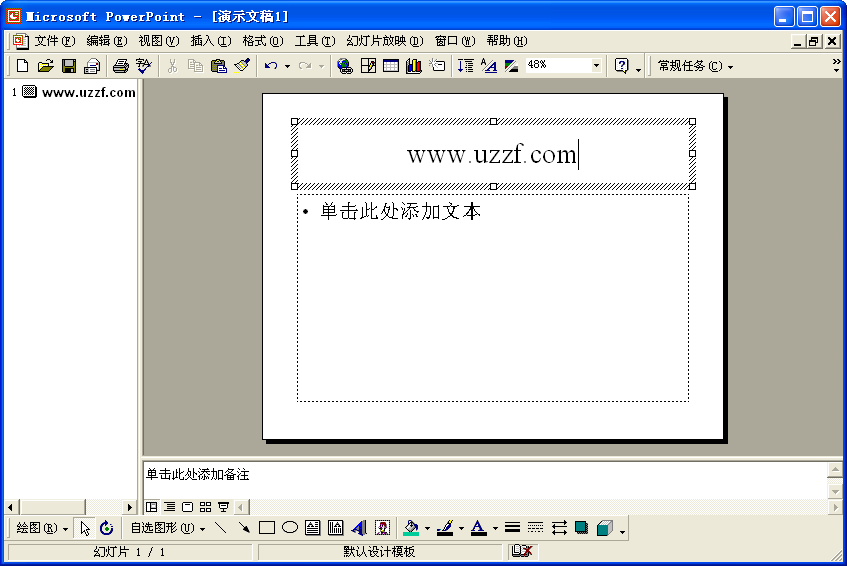
Task: Expand line color dropdown arrow
Action: click(x=461, y=528)
